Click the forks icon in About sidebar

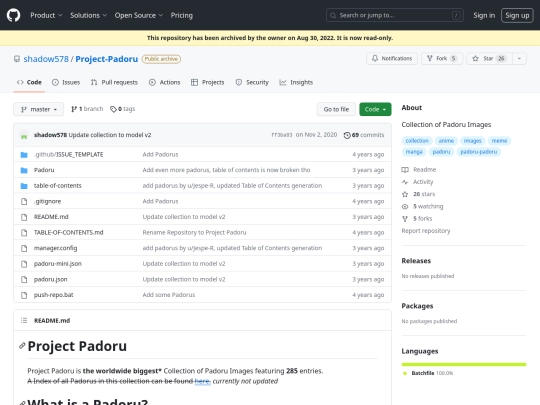tap(405, 219)
